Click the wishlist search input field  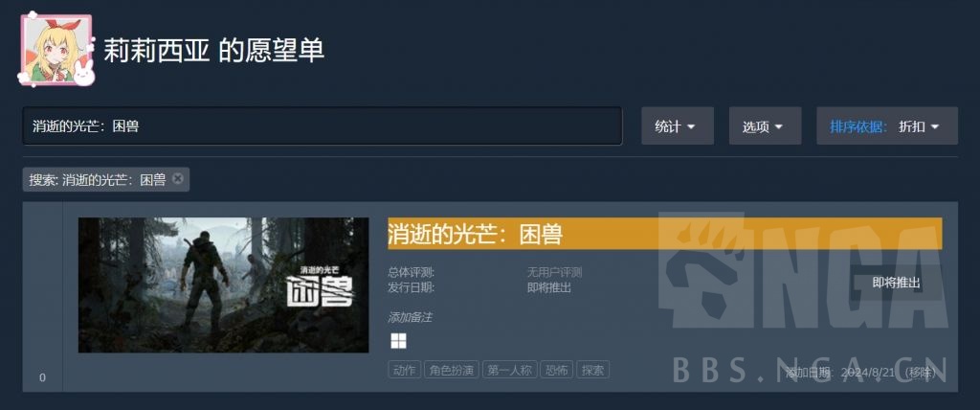point(323,125)
